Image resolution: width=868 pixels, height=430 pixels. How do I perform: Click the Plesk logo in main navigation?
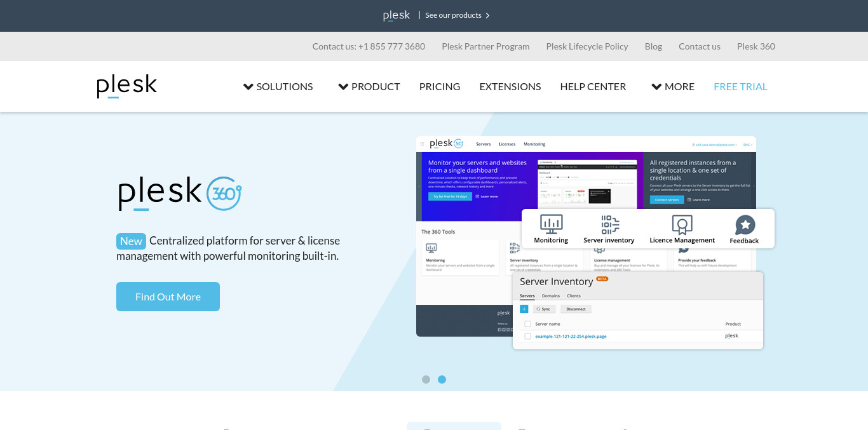click(x=126, y=86)
